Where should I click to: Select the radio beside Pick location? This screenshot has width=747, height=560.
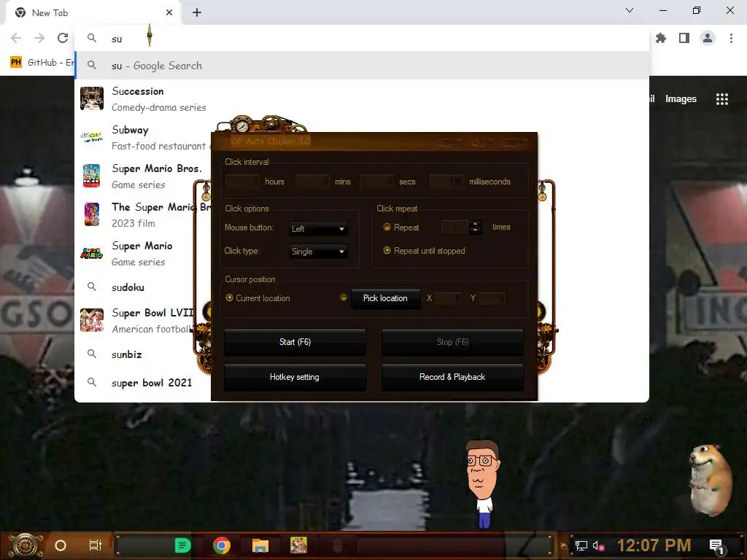pyautogui.click(x=343, y=297)
